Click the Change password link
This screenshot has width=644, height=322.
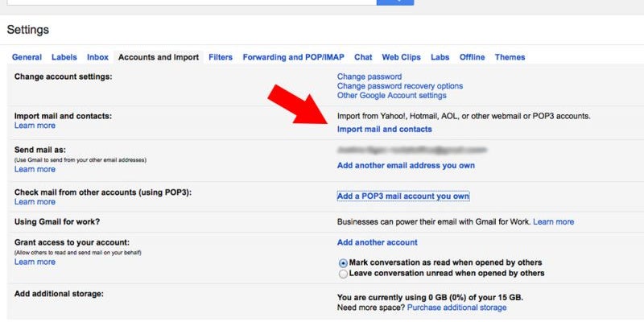pyautogui.click(x=369, y=76)
